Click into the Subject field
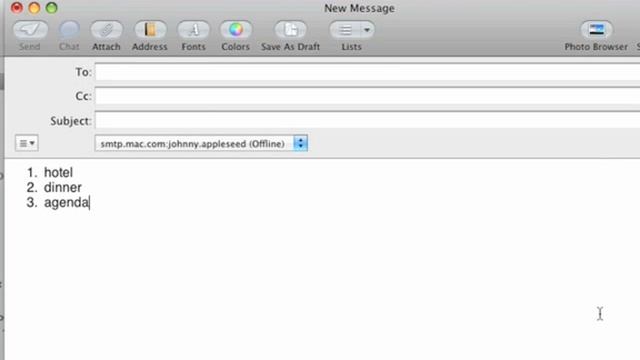This screenshot has height=360, width=640. pos(367,120)
